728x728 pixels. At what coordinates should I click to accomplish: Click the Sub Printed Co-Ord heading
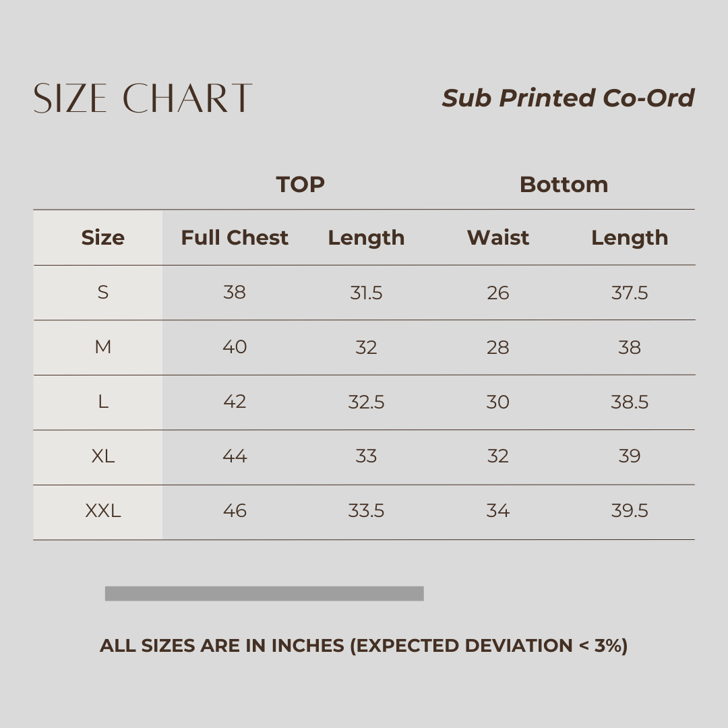(568, 98)
